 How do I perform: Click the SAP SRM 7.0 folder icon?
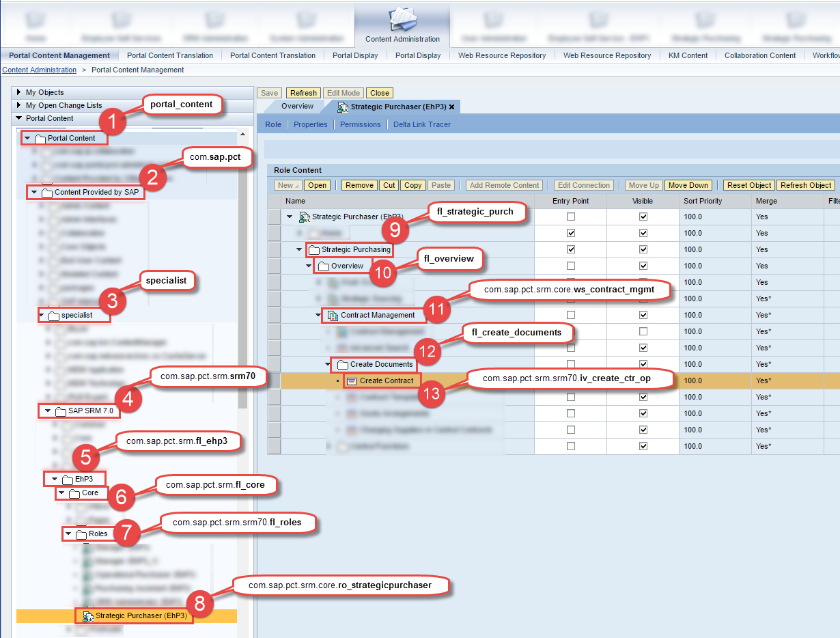[61, 412]
